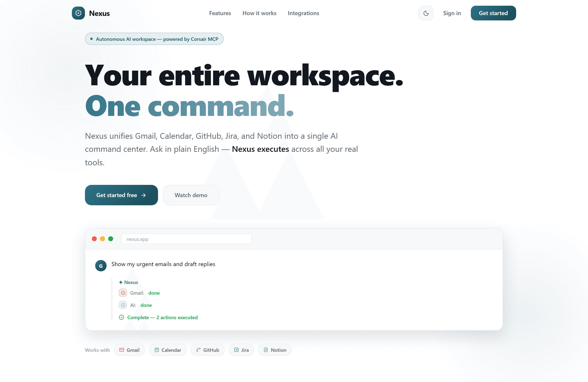This screenshot has width=588, height=382.
Task: Click the Gmail integration chip
Action: pyautogui.click(x=129, y=350)
